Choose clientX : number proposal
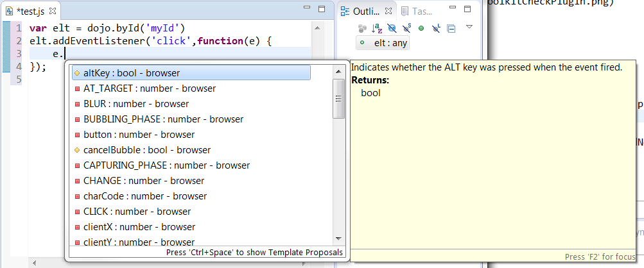 tap(191, 227)
